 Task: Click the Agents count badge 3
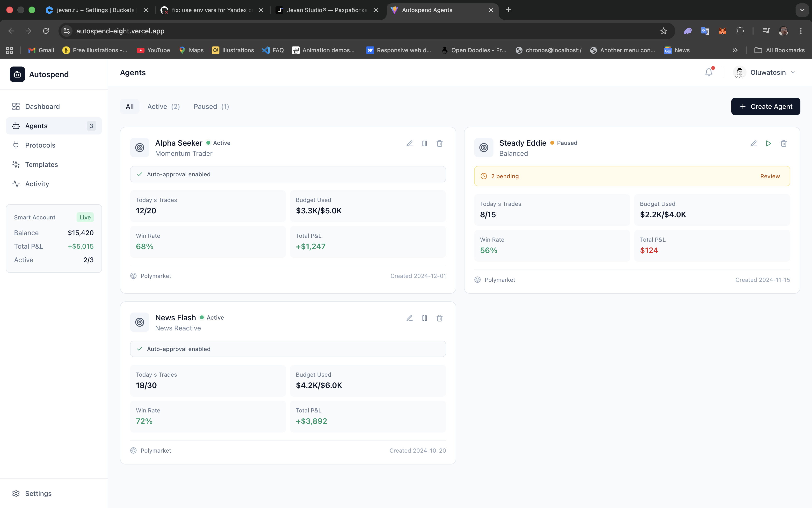tap(91, 126)
